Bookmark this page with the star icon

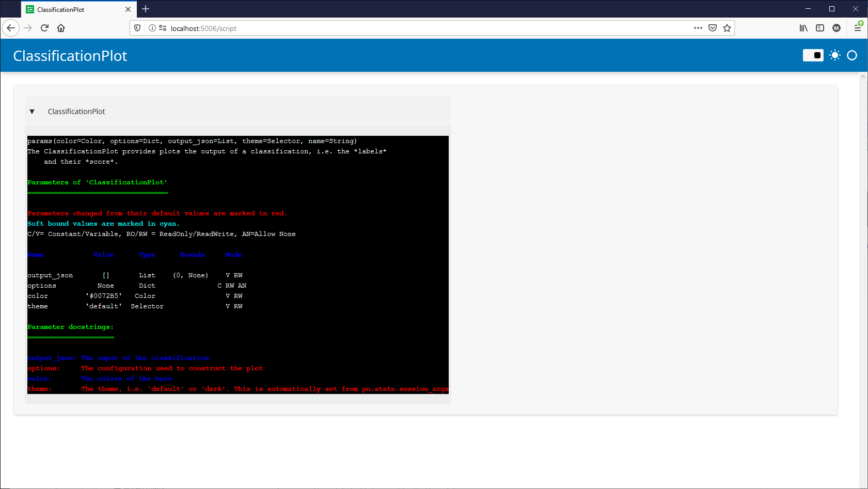[727, 28]
